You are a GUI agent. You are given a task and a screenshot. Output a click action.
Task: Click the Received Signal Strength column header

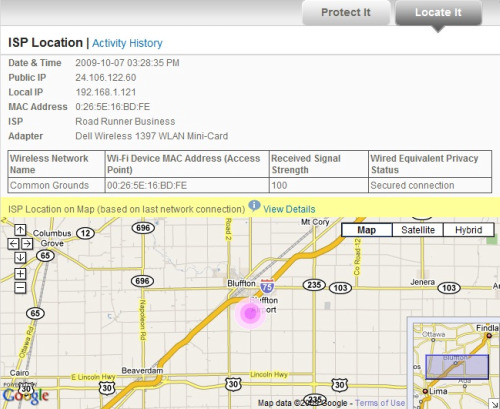[319, 164]
